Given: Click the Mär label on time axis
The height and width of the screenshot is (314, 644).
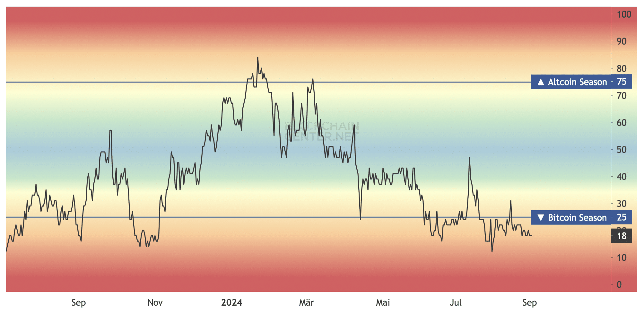Looking at the screenshot, I should [307, 302].
